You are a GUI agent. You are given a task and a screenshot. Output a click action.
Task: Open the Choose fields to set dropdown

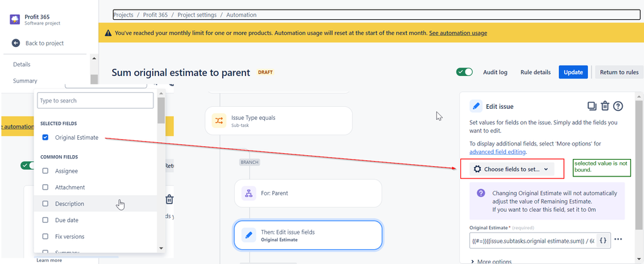click(512, 169)
